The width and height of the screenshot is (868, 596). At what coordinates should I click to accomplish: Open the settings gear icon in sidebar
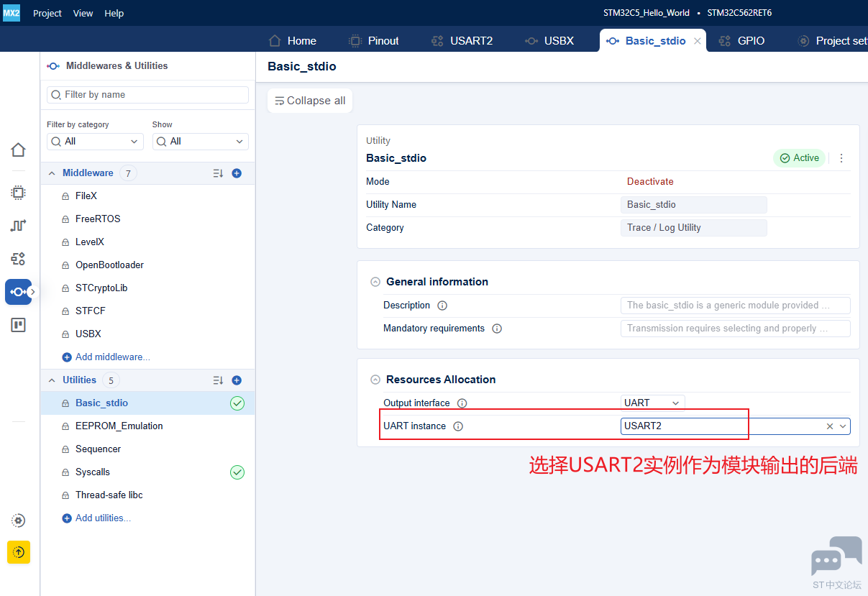[x=19, y=521]
